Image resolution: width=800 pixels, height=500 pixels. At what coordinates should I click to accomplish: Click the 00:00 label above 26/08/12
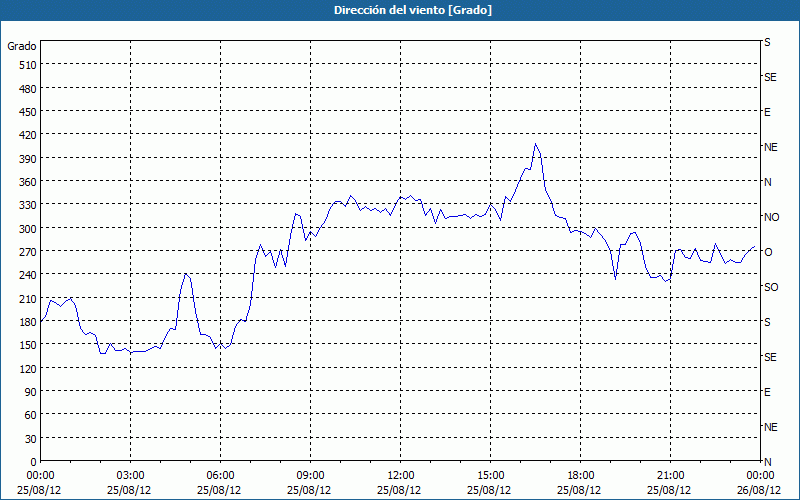[760, 476]
